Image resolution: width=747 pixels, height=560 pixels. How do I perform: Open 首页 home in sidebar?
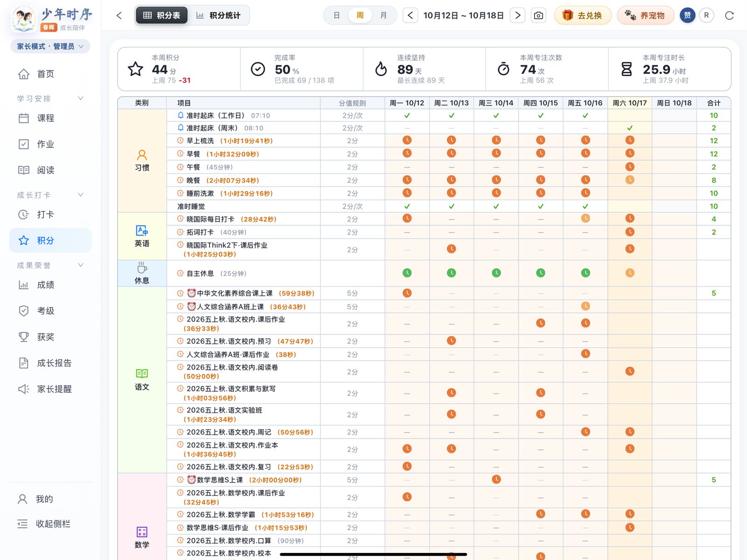(x=50, y=74)
